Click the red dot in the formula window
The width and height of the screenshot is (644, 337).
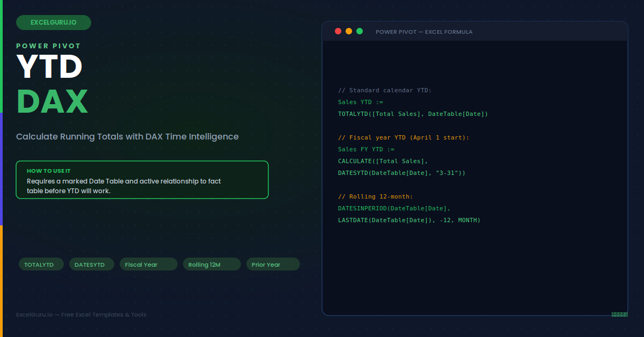pos(338,31)
